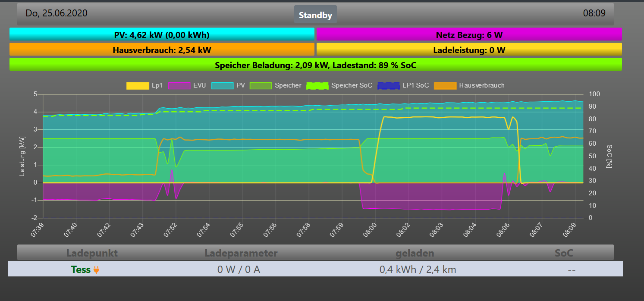This screenshot has height=301, width=644.
Task: Open the PV 4,62 kW status bar
Action: pos(162,34)
